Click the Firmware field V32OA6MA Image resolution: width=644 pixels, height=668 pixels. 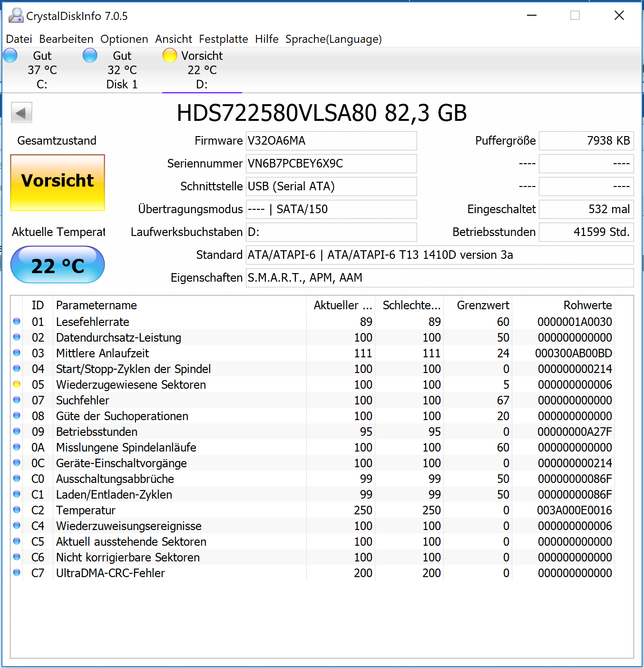(332, 141)
